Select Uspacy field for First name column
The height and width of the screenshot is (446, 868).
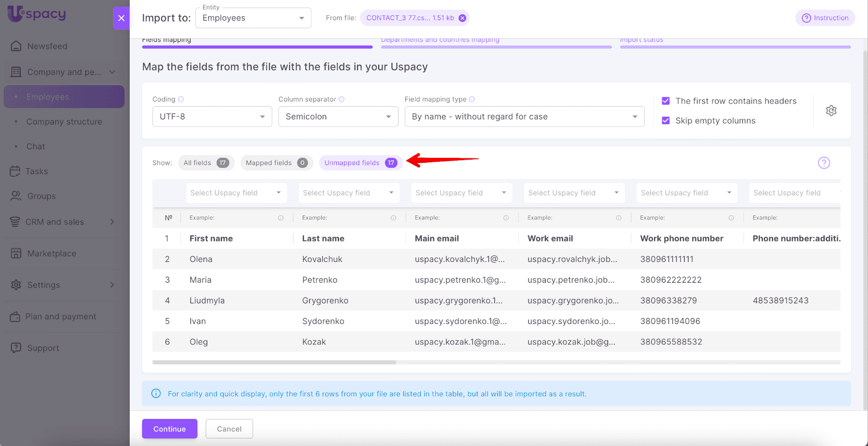pyautogui.click(x=235, y=193)
